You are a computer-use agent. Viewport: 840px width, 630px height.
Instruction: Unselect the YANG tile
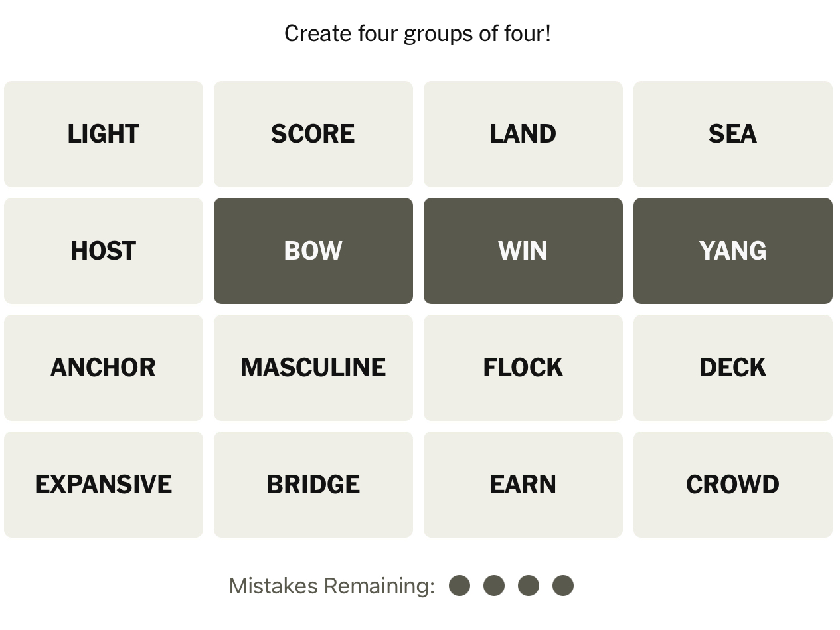coord(732,251)
